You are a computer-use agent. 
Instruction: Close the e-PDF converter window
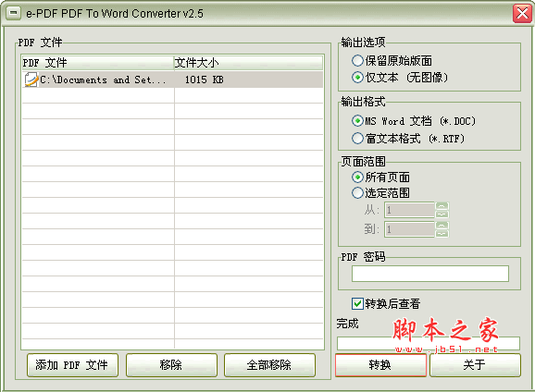click(522, 14)
